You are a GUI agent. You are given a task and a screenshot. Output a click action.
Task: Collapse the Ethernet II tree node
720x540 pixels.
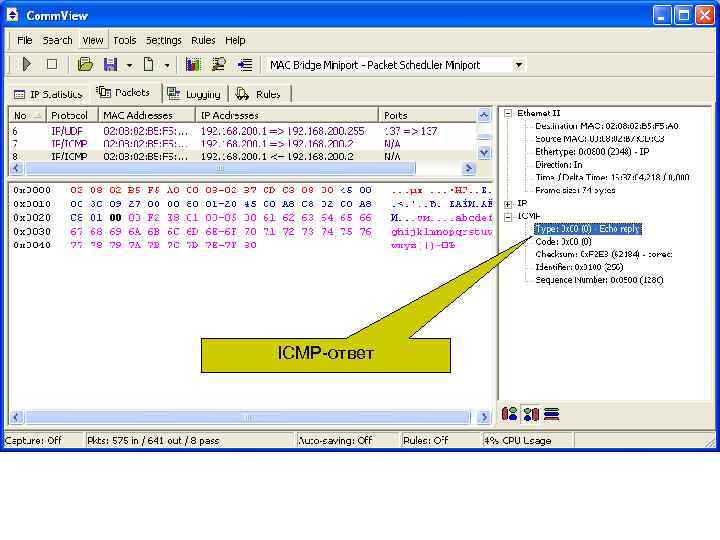[508, 113]
